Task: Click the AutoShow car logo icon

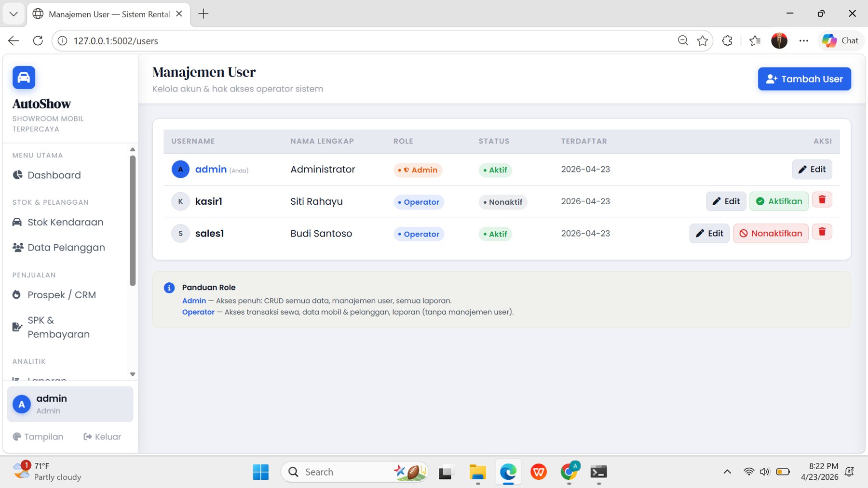Action: point(24,78)
